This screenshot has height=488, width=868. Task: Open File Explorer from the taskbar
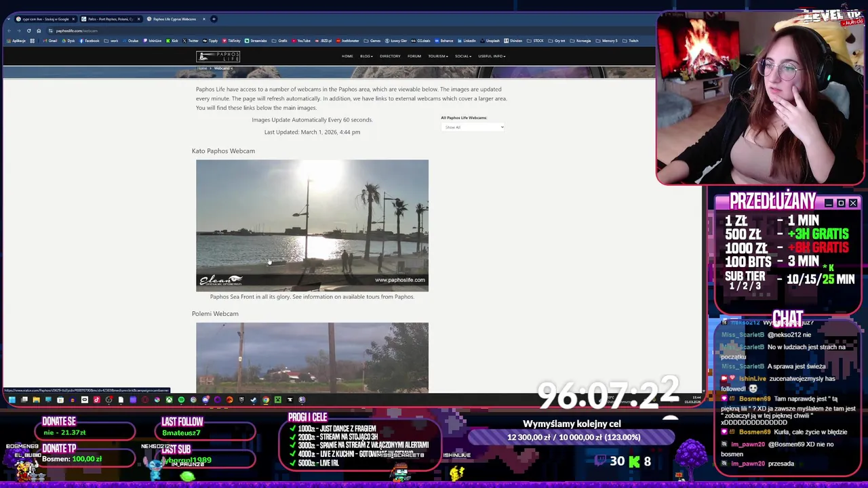pyautogui.click(x=36, y=400)
